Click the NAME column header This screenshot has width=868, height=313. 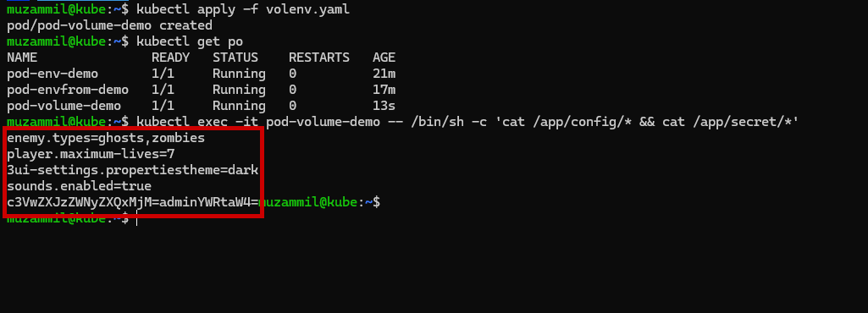coord(22,58)
